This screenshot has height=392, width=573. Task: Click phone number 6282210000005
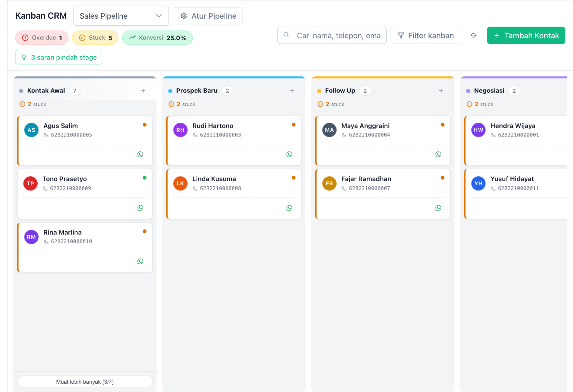(72, 135)
